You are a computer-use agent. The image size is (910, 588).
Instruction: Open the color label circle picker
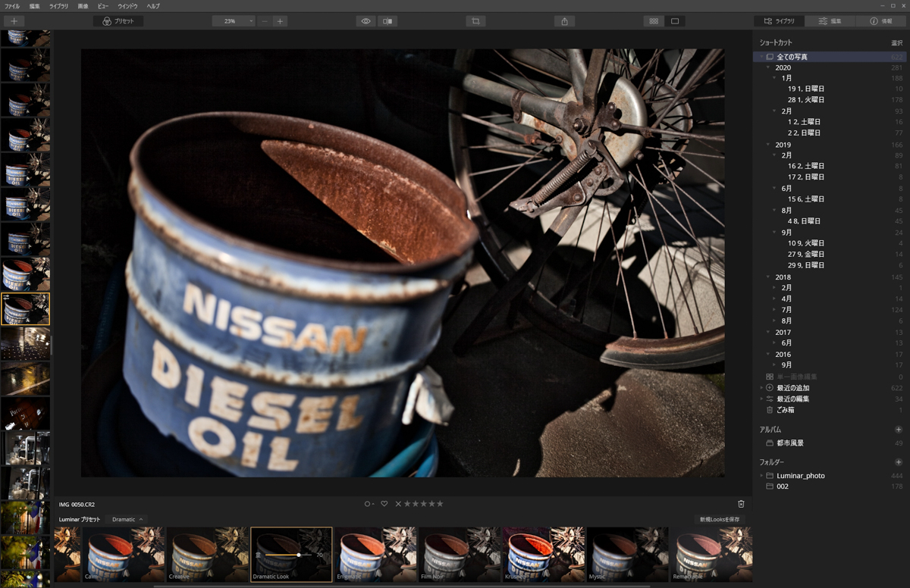369,504
